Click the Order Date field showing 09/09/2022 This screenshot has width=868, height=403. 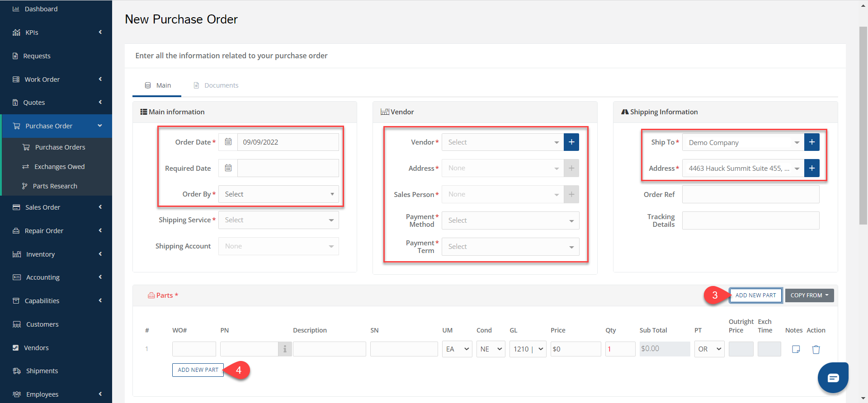click(x=288, y=142)
